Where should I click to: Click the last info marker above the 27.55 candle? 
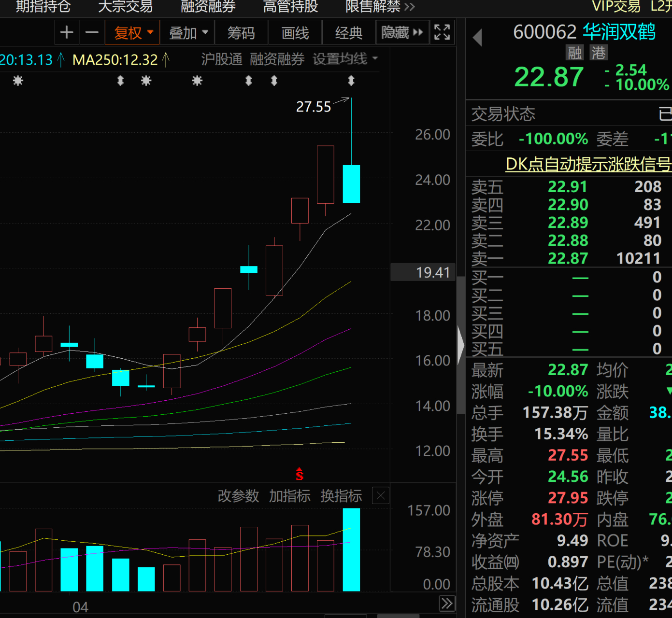351,81
